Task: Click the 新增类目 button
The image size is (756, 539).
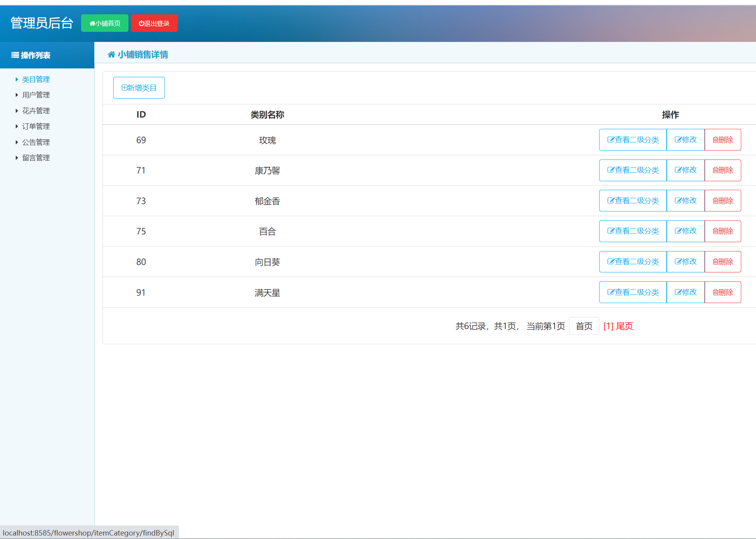Action: (x=139, y=88)
